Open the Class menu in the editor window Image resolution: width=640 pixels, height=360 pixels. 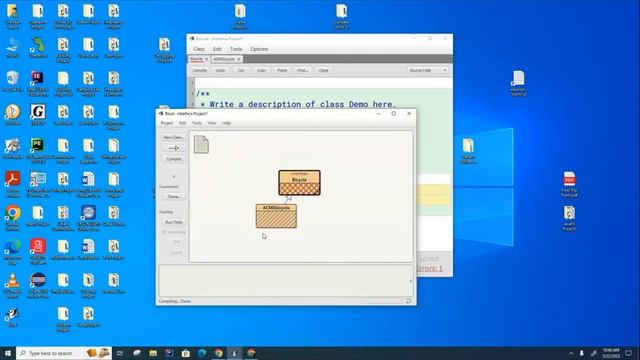tap(199, 49)
